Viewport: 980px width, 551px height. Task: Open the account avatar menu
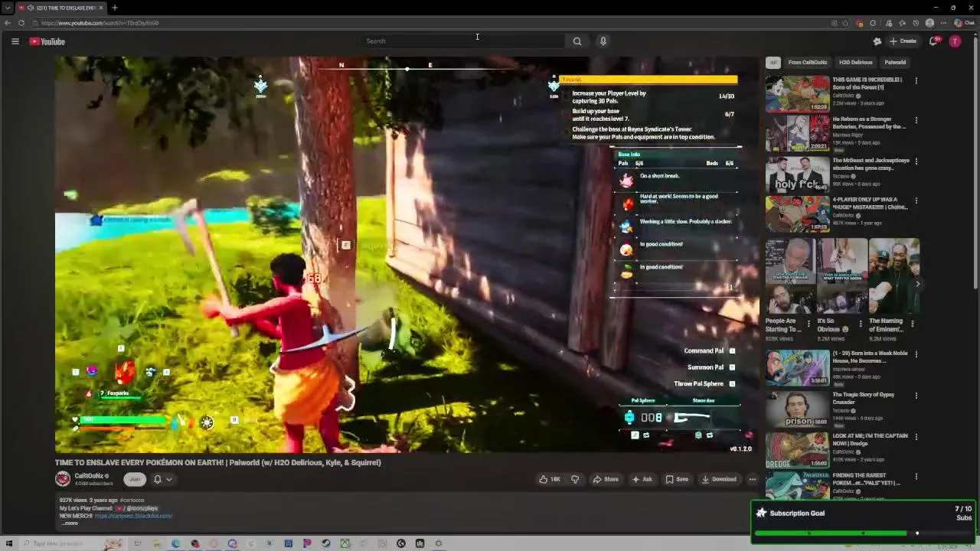coord(955,41)
